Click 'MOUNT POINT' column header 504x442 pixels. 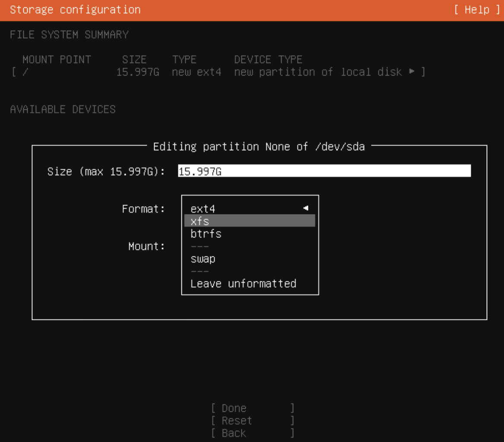[x=57, y=60]
